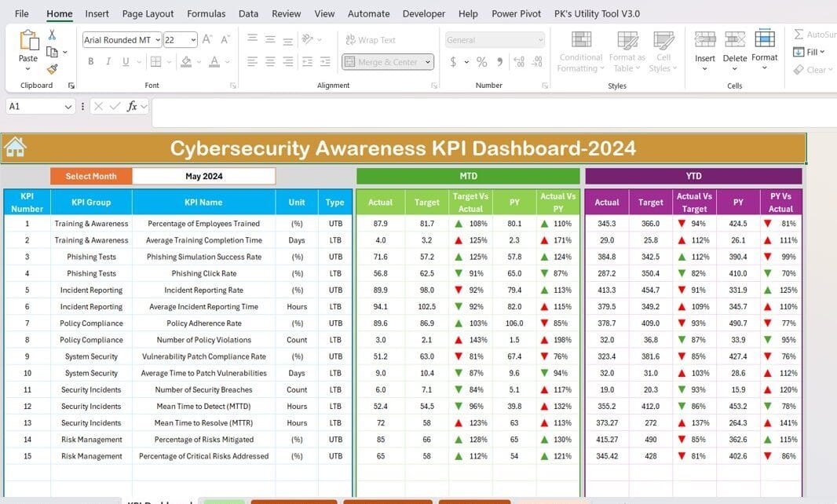Toggle Wrap Text option
837x504 pixels.
(x=370, y=40)
